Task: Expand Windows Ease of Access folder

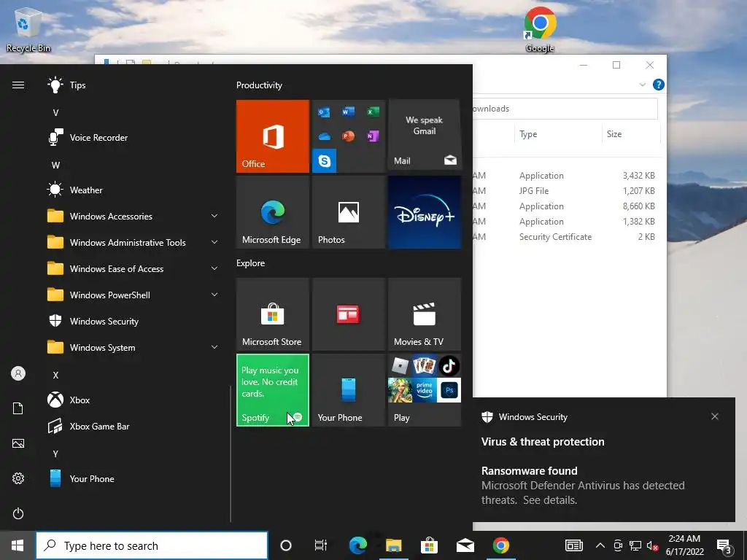Action: point(133,268)
